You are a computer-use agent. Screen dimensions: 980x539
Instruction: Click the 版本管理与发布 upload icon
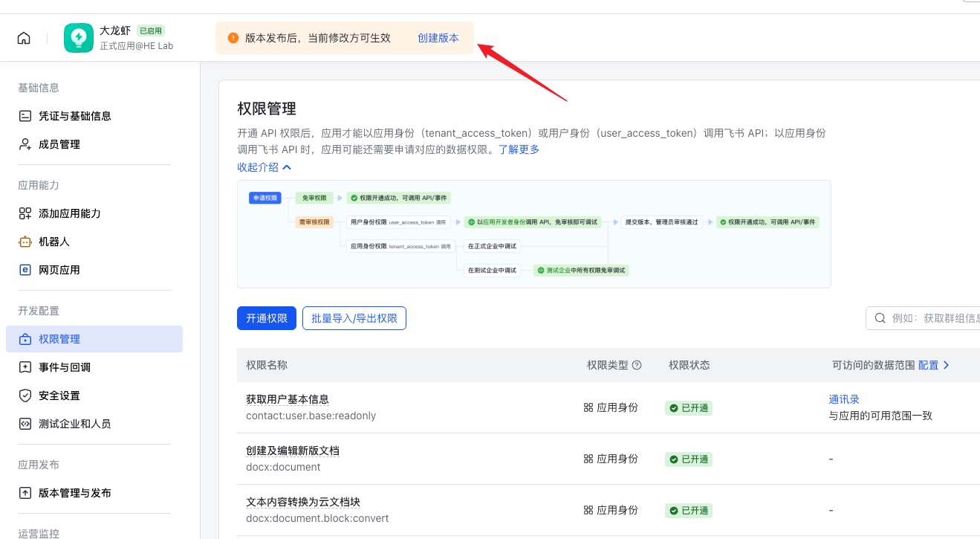25,493
